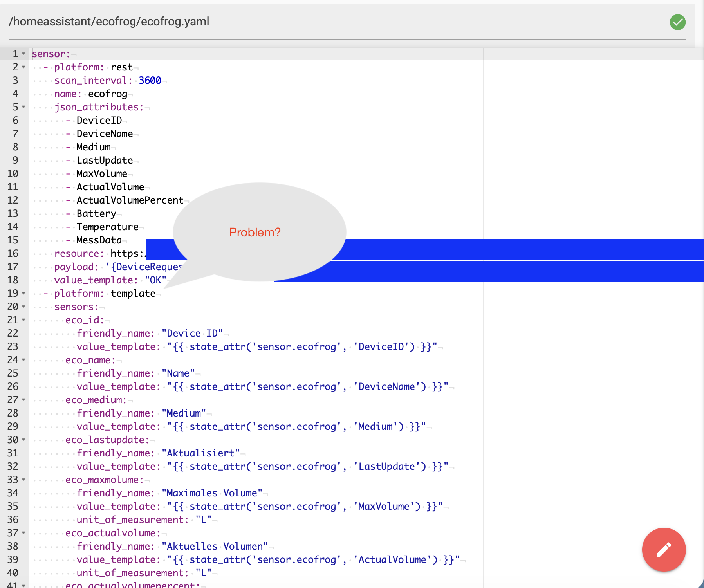Click line number 22 in the gutter
Screen dimensions: 704x588
tap(13, 333)
